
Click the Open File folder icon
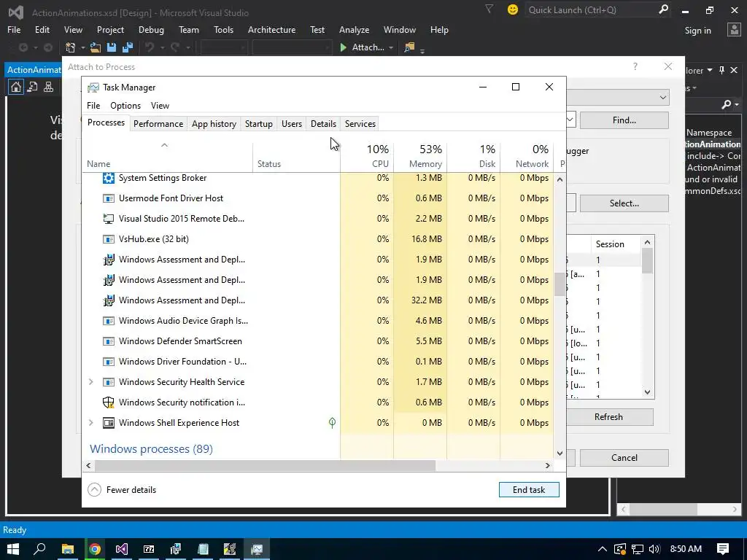(96, 47)
